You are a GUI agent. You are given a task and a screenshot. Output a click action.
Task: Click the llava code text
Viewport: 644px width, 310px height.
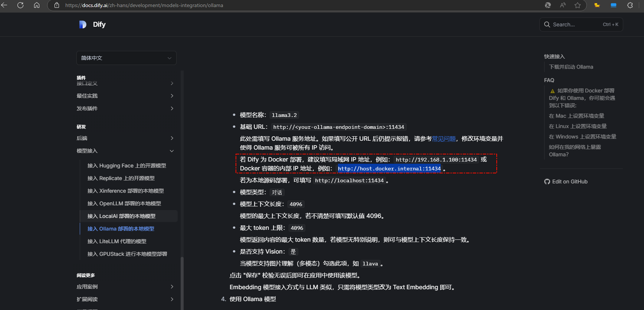click(x=370, y=264)
